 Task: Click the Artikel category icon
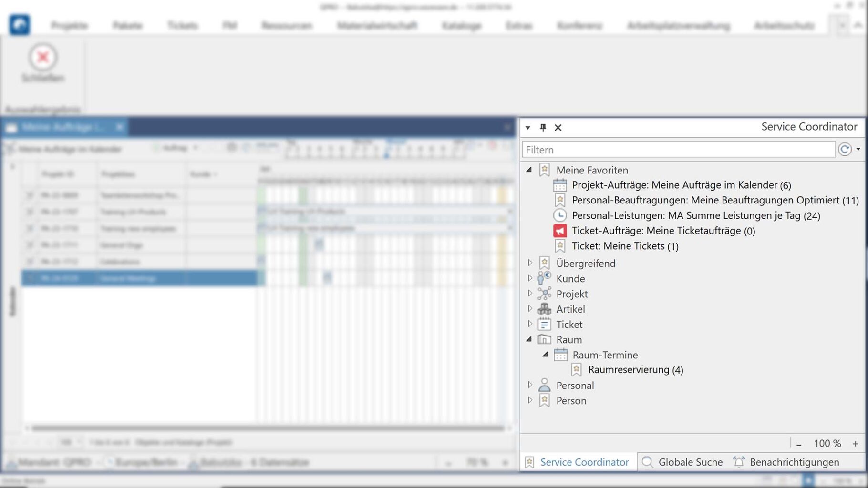tap(544, 309)
